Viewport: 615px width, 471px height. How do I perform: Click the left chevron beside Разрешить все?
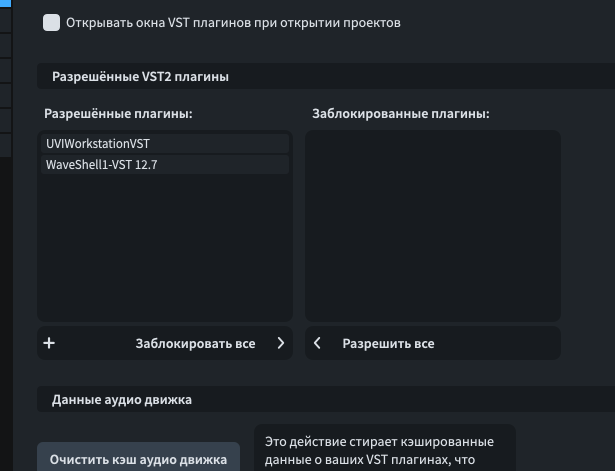tap(318, 343)
